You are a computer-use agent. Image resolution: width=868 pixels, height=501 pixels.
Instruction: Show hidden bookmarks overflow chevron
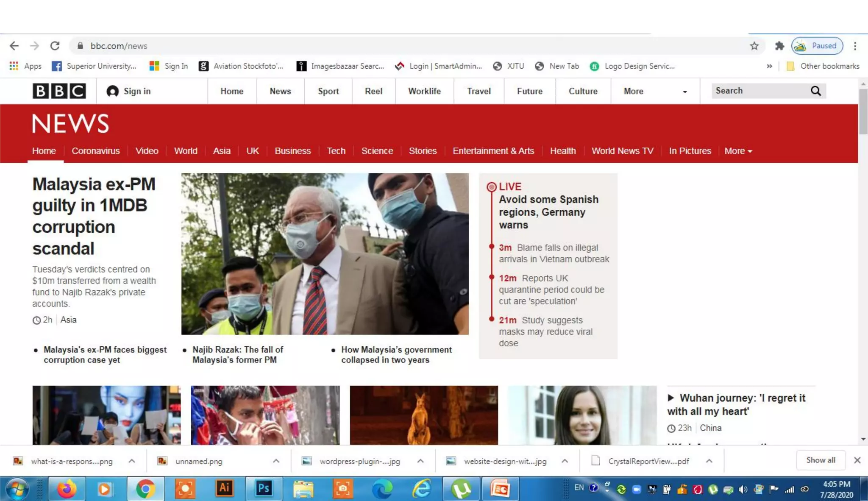click(769, 66)
